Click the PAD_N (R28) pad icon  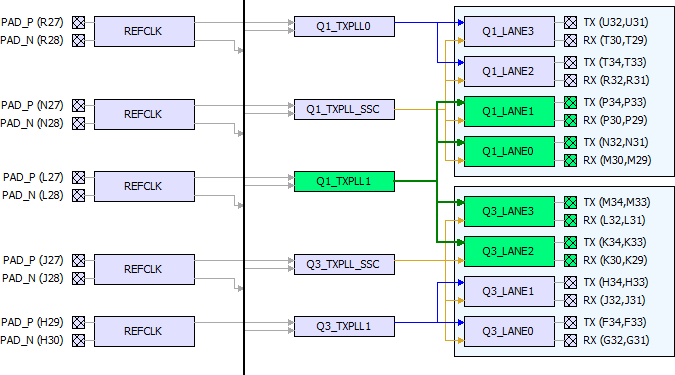[78, 40]
